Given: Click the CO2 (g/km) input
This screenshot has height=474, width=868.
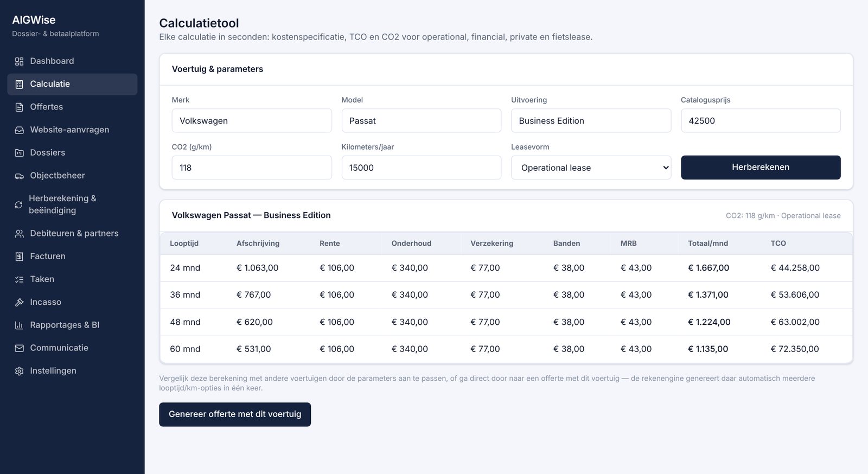Looking at the screenshot, I should click(x=252, y=168).
